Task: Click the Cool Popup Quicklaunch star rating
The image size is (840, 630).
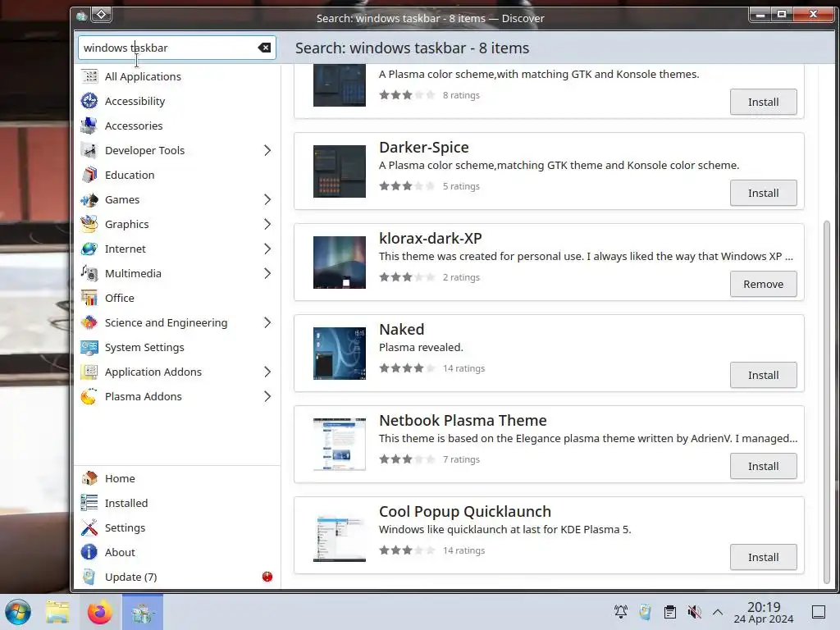Action: pyautogui.click(x=407, y=550)
